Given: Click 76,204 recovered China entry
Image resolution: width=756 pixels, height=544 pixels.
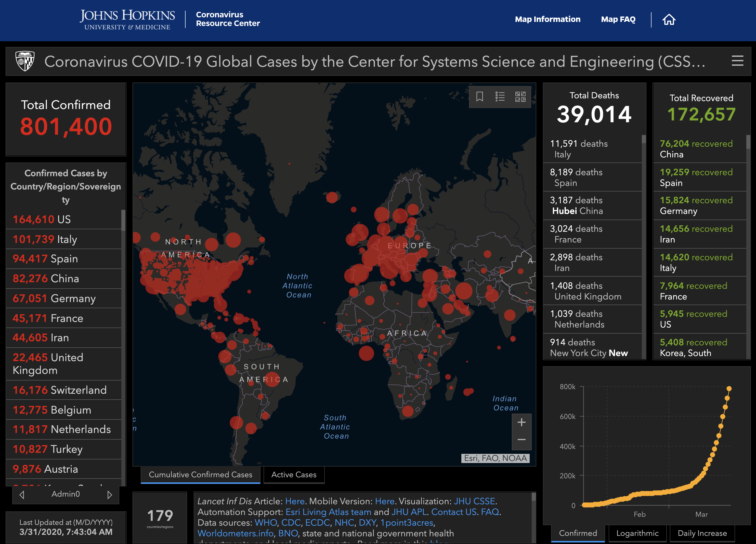Looking at the screenshot, I should [x=699, y=149].
